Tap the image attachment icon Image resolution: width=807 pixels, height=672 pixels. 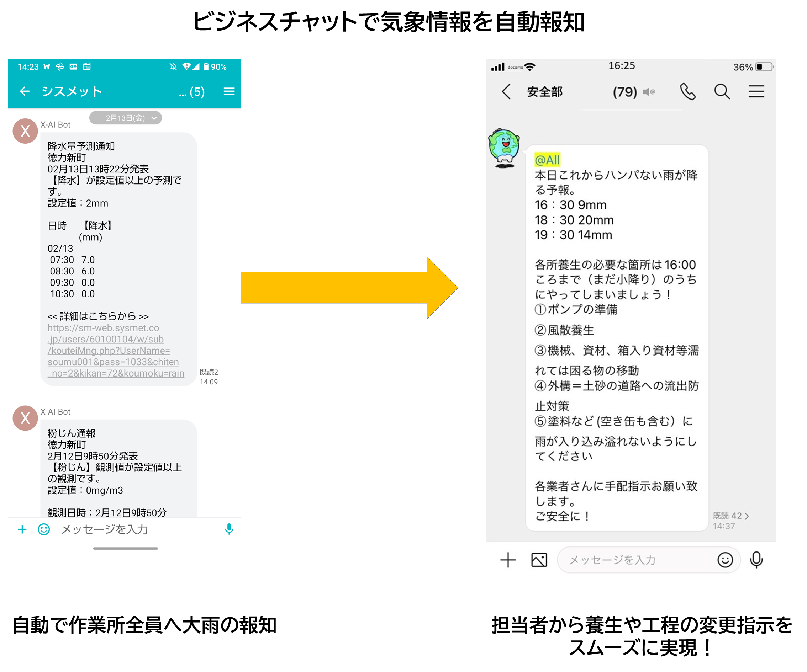click(x=539, y=560)
